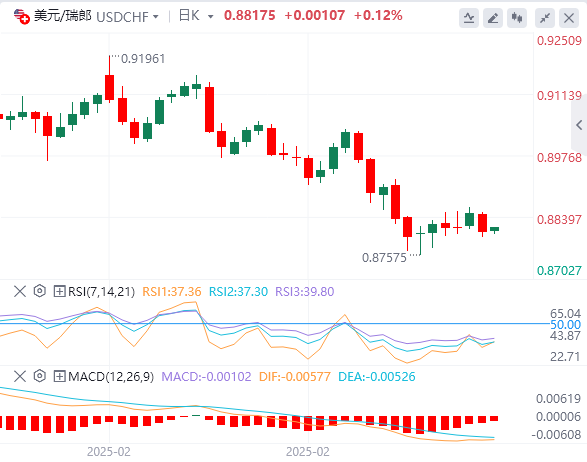Image resolution: width=587 pixels, height=462 pixels.
Task: Switch chart type with candlestick icon
Action: pos(517,18)
